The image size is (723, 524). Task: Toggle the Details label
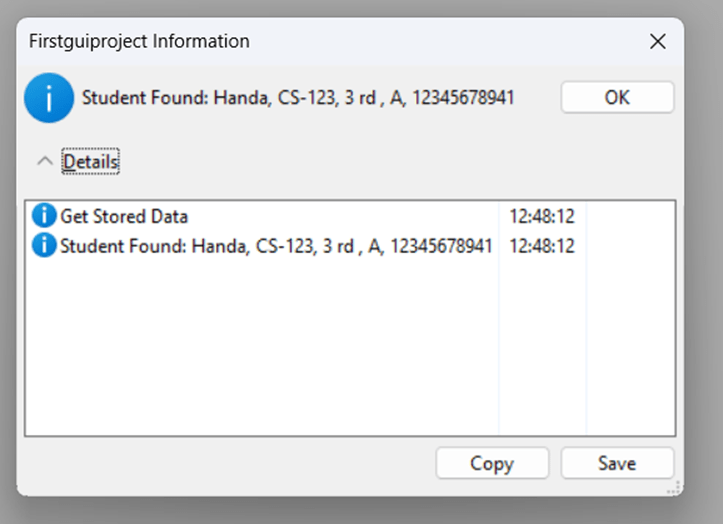91,161
